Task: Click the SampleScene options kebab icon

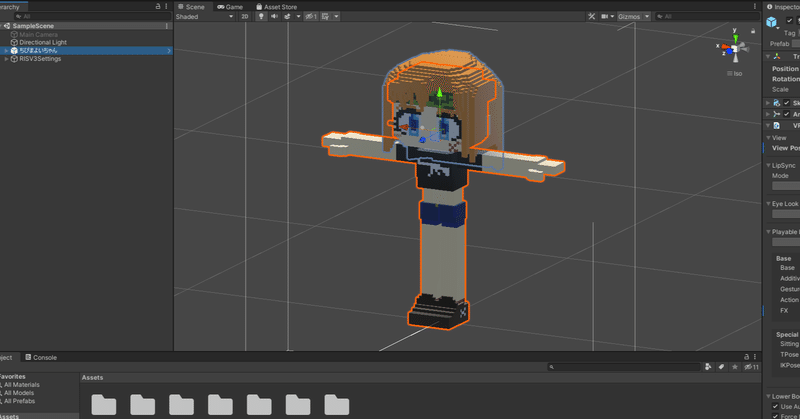Action: (166, 26)
